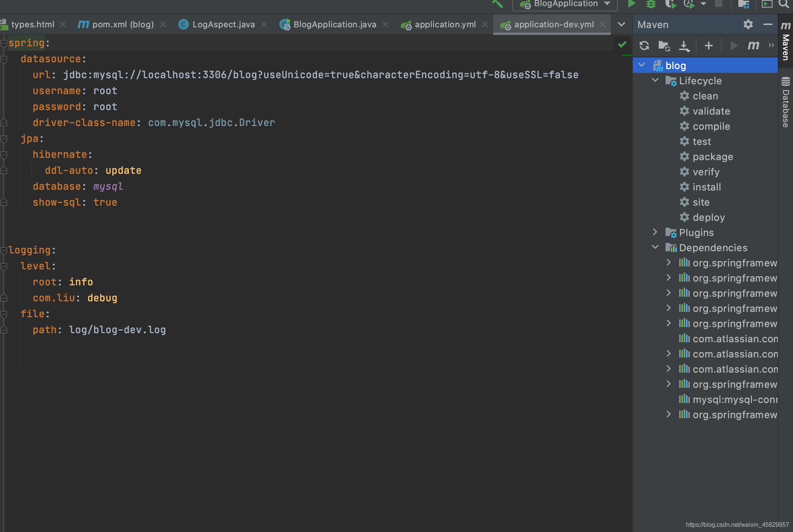This screenshot has width=793, height=532.
Task: Select the install lifecycle goal
Action: click(706, 187)
